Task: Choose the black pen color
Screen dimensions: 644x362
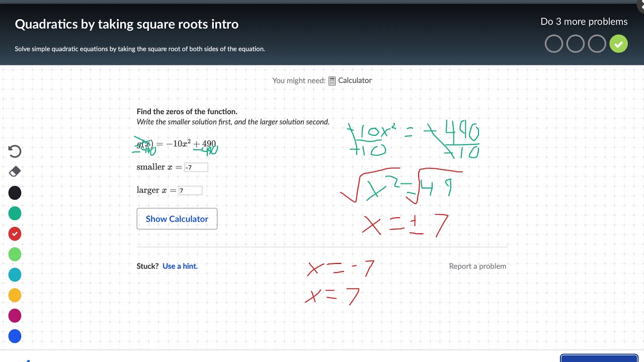Action: (15, 193)
